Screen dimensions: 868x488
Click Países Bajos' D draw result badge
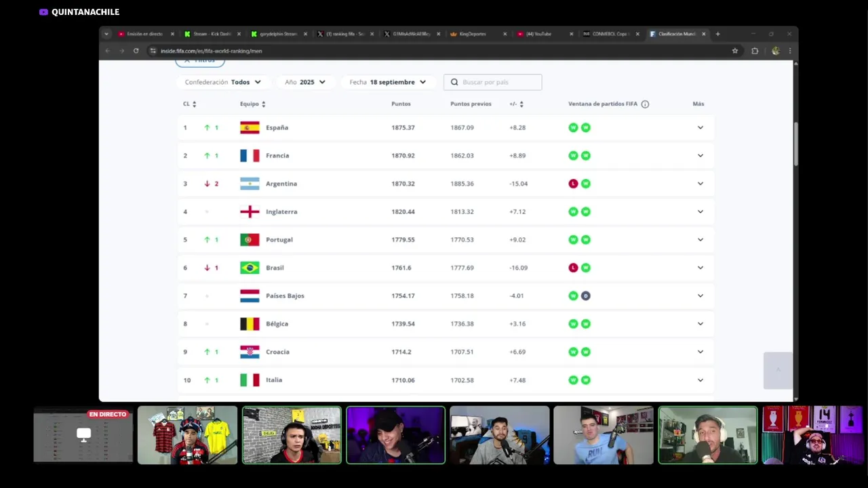point(586,296)
